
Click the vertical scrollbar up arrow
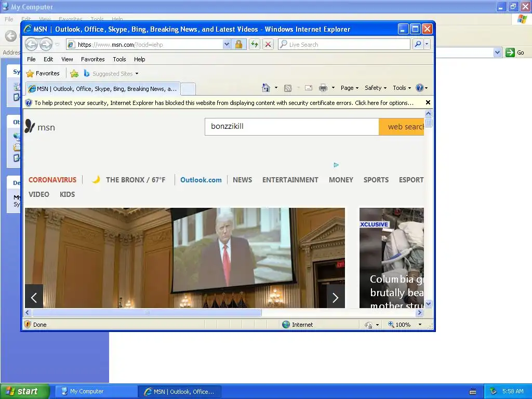point(428,114)
